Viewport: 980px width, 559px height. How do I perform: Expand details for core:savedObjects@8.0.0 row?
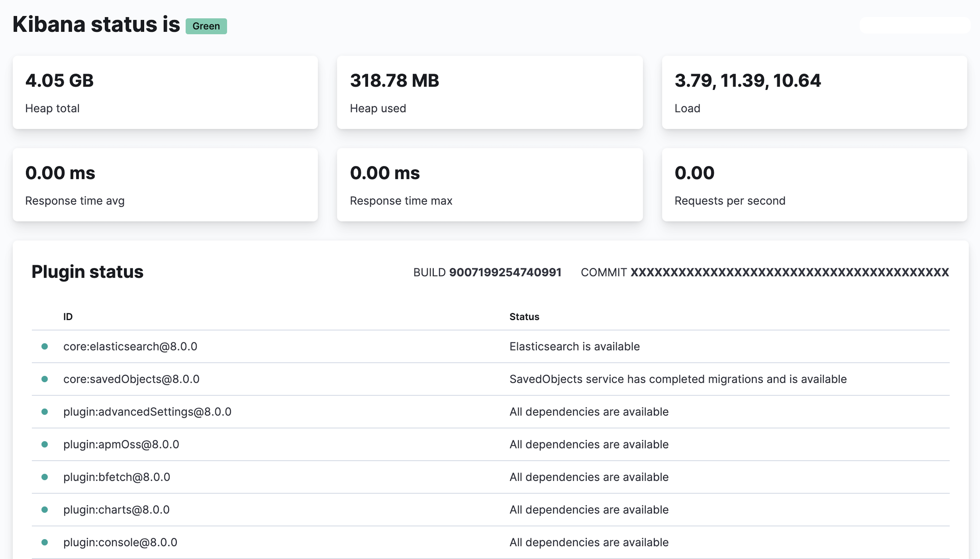tap(131, 379)
